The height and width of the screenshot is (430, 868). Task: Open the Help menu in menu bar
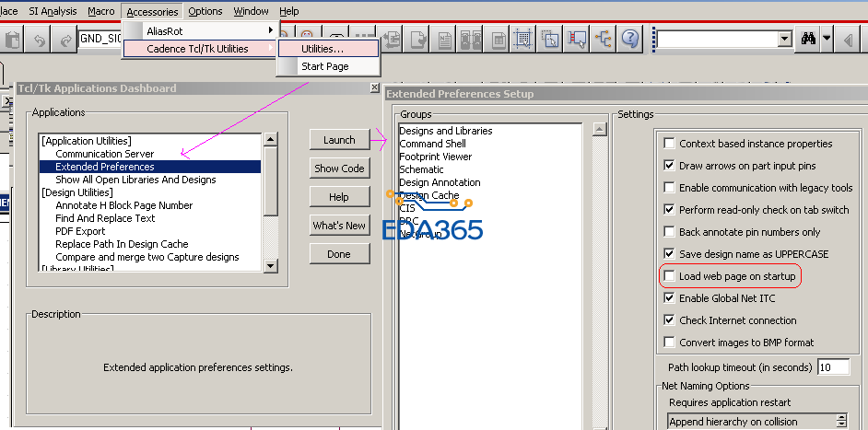[289, 10]
